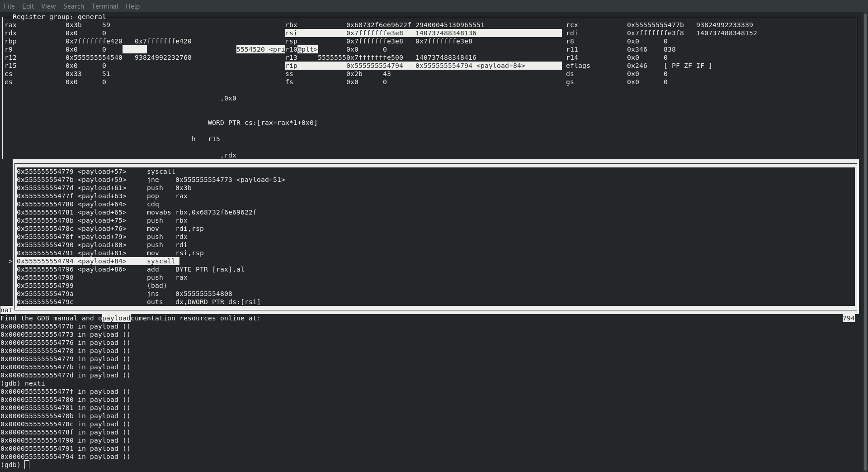Click the mov rsi,rsp instruction line
The width and height of the screenshot is (868, 472).
(x=110, y=253)
